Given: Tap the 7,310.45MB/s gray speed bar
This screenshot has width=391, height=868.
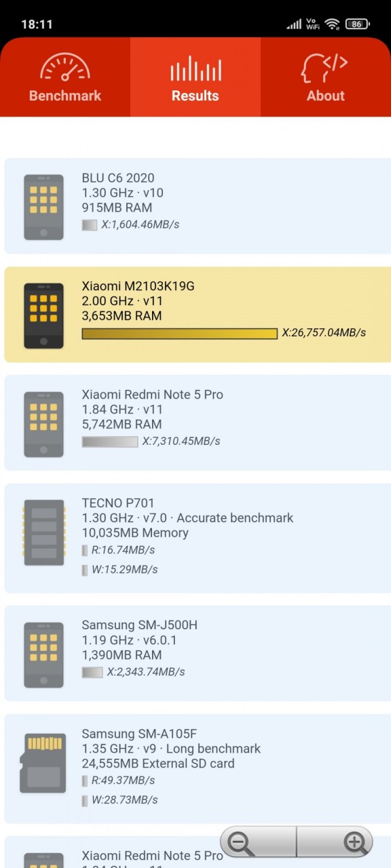Looking at the screenshot, I should click(110, 441).
